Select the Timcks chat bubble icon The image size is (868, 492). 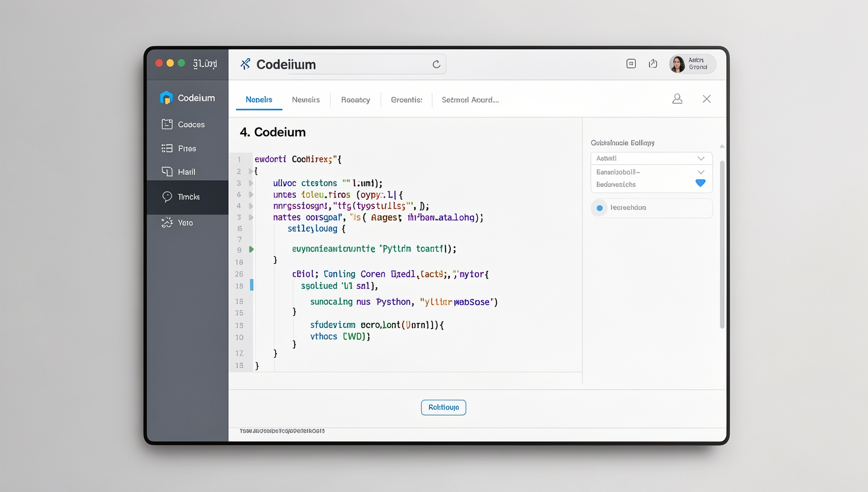[x=167, y=197]
